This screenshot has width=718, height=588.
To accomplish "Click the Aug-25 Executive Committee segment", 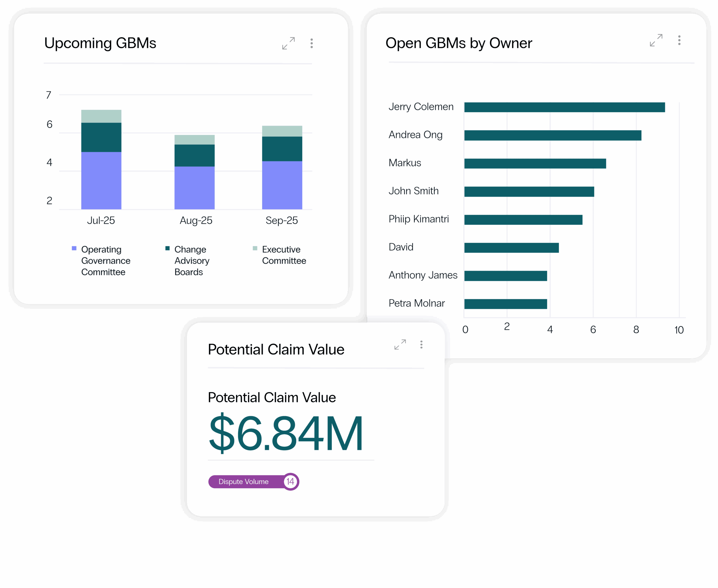I will (x=195, y=140).
